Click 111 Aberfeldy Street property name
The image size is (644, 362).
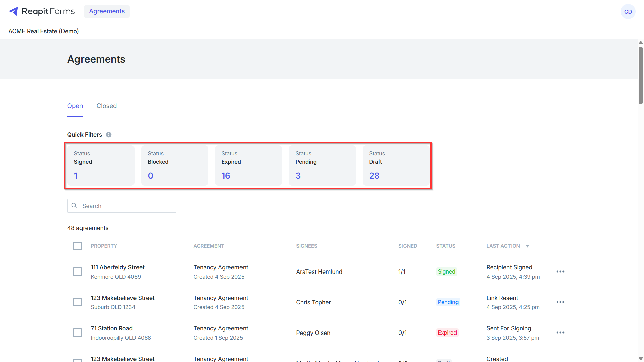[117, 267]
